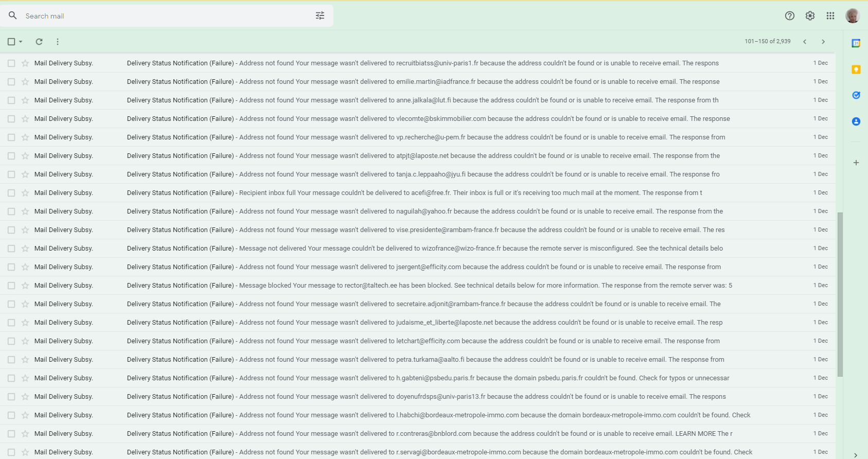Open the Google account avatar
Screen dimensions: 868x459
[853, 16]
